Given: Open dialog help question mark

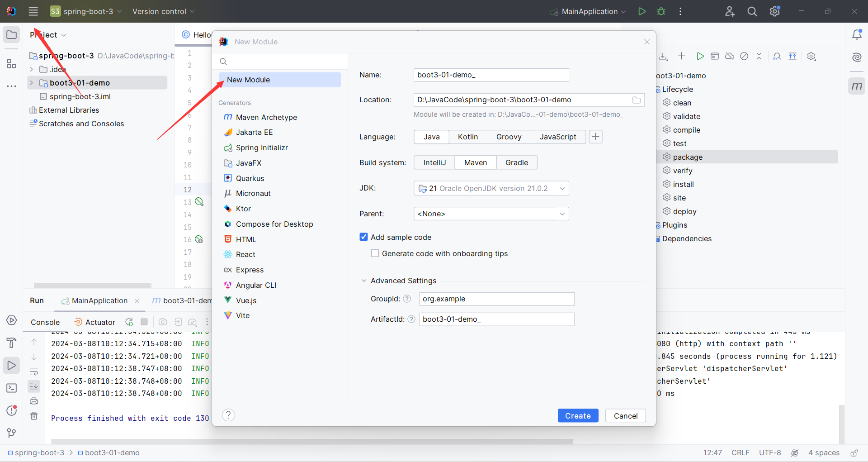Looking at the screenshot, I should tap(228, 415).
